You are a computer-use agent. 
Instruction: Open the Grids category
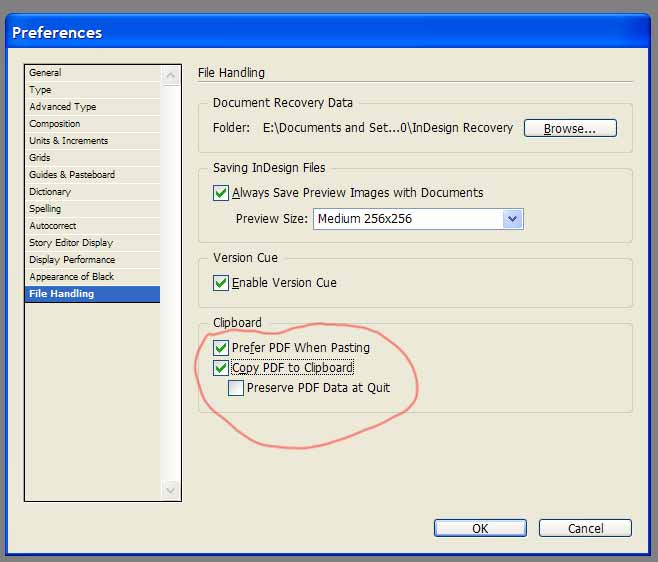pos(92,158)
